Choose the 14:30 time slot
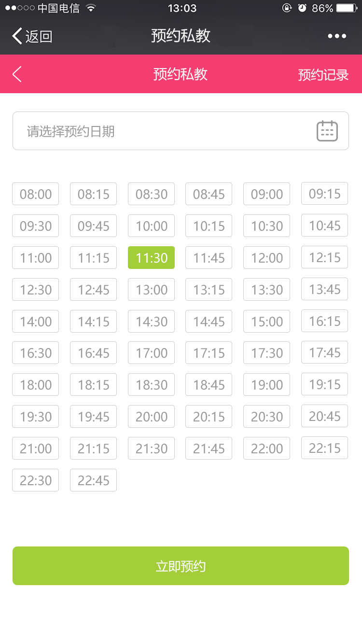The image size is (362, 644). pos(151,321)
